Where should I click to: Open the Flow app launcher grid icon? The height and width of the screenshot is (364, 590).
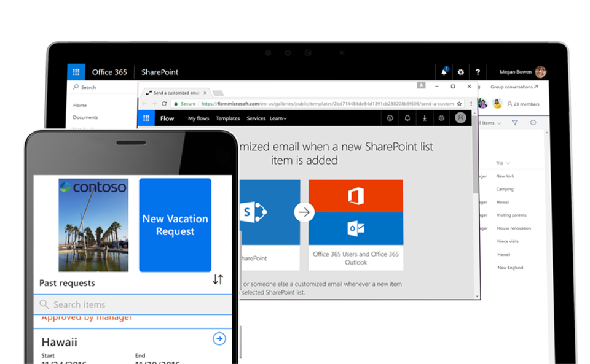pos(146,118)
